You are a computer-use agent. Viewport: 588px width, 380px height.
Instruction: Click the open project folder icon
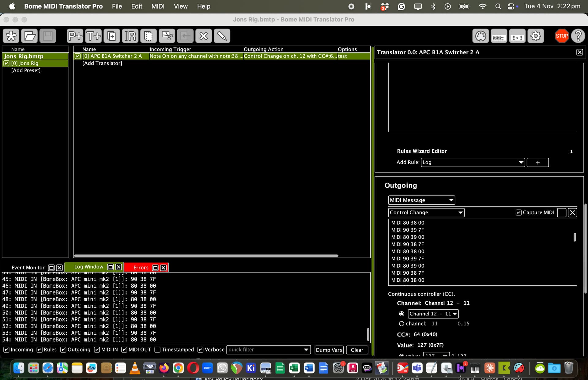[x=29, y=36]
